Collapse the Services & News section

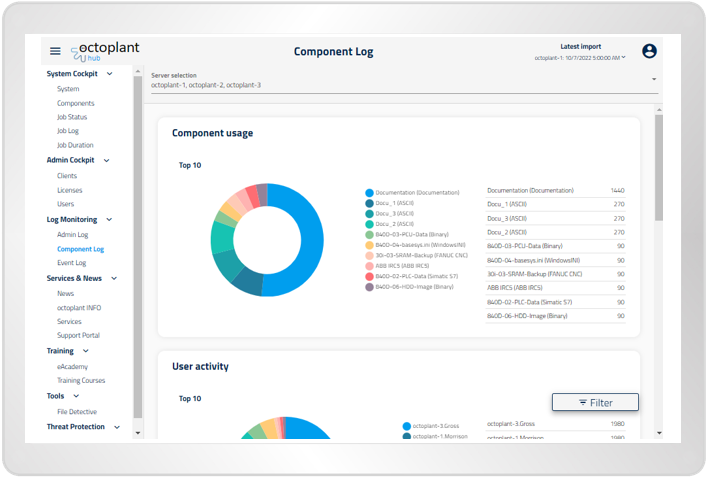click(114, 278)
